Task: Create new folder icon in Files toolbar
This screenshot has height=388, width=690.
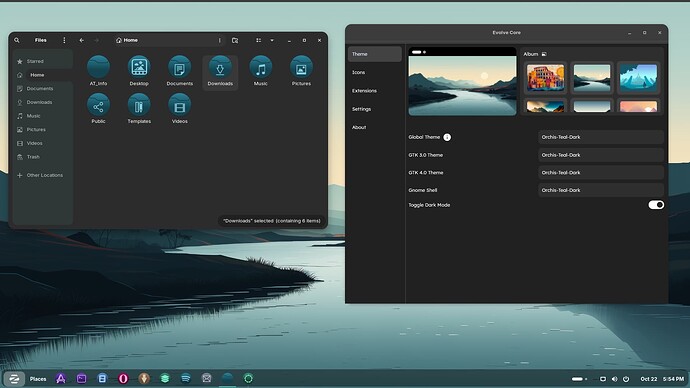Action: [235, 40]
